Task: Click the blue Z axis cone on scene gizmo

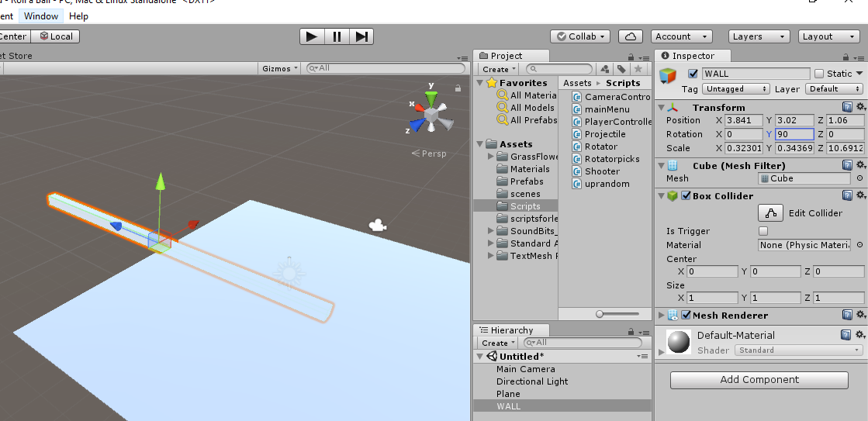Action: (x=417, y=125)
